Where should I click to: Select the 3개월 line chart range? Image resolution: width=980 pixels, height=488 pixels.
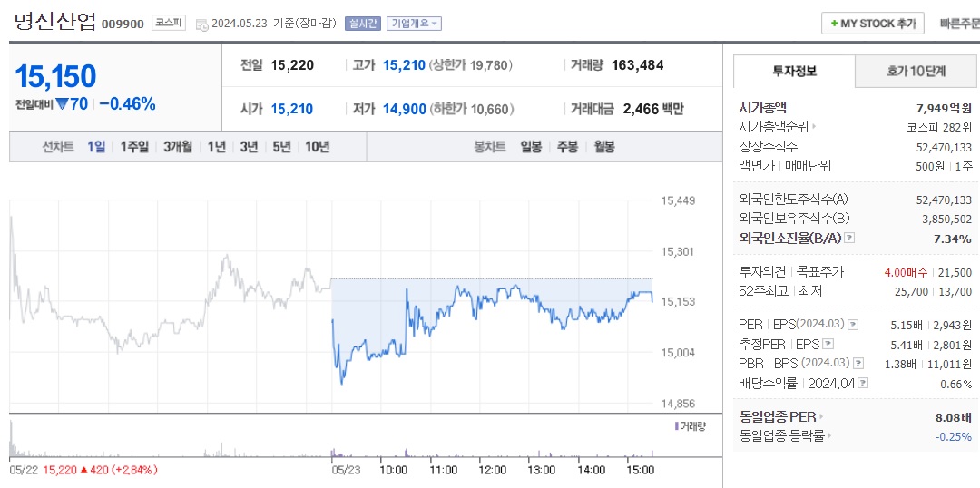178,148
